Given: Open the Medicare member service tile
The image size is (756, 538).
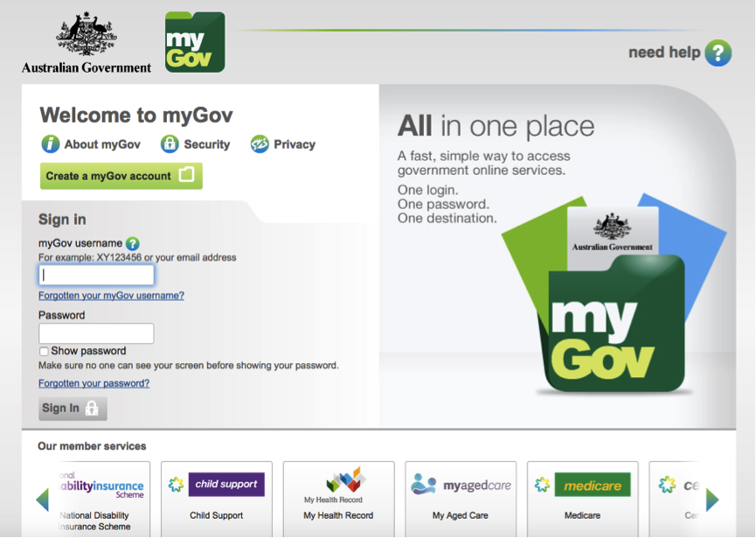Looking at the screenshot, I should pos(582,499).
